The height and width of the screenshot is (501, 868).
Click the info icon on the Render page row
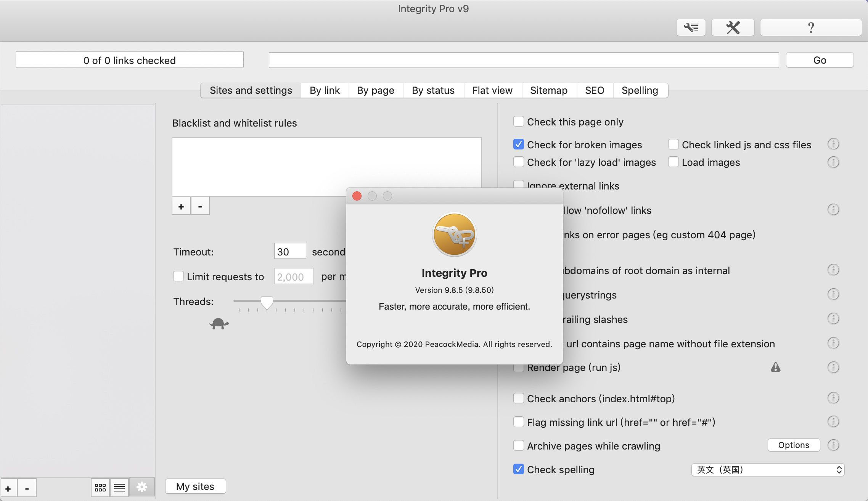pyautogui.click(x=833, y=367)
